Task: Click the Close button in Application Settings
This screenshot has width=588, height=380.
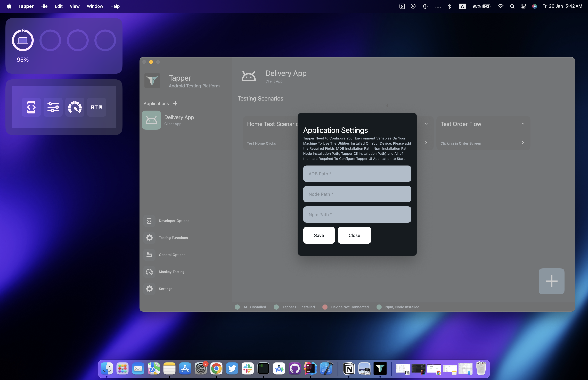Action: pos(354,235)
